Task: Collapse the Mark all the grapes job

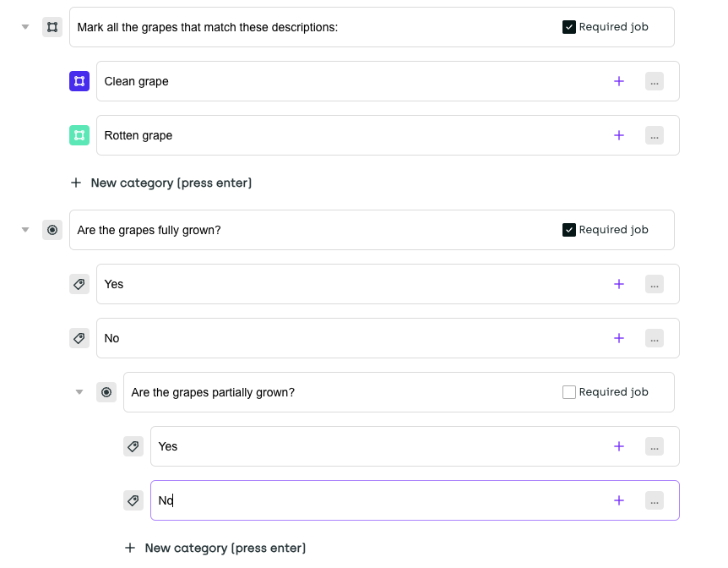Action: click(25, 27)
